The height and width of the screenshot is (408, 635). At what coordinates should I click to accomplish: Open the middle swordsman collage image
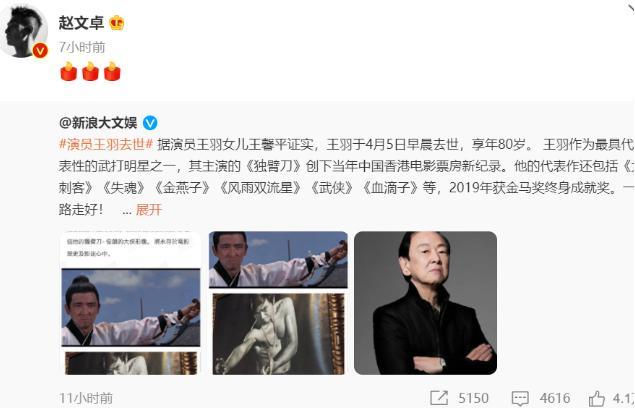point(278,303)
